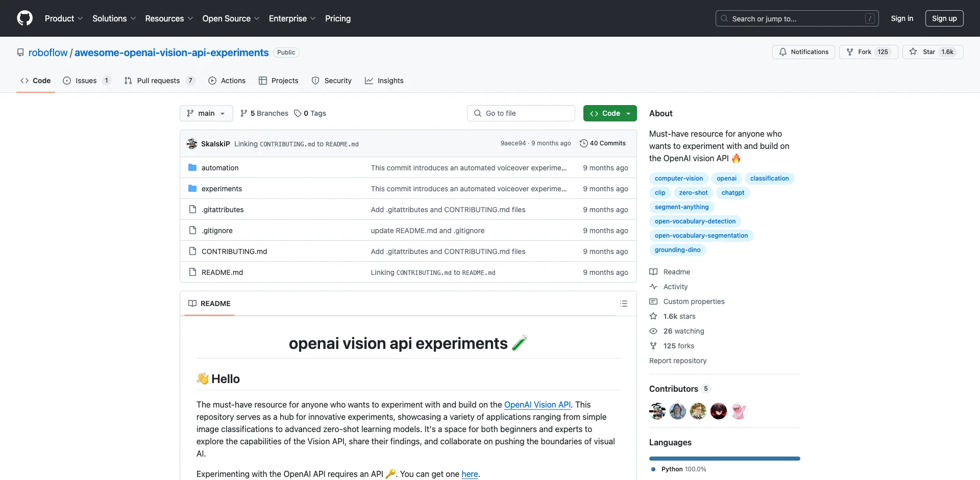980x480 pixels.
Task: Switch to the Pull requests tab
Action: click(x=160, y=81)
